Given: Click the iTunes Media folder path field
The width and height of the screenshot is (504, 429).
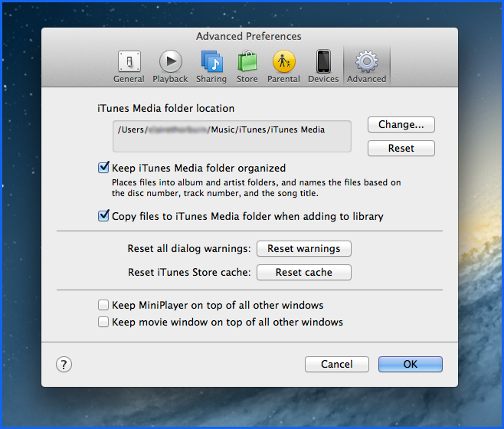Looking at the screenshot, I should 232,136.
